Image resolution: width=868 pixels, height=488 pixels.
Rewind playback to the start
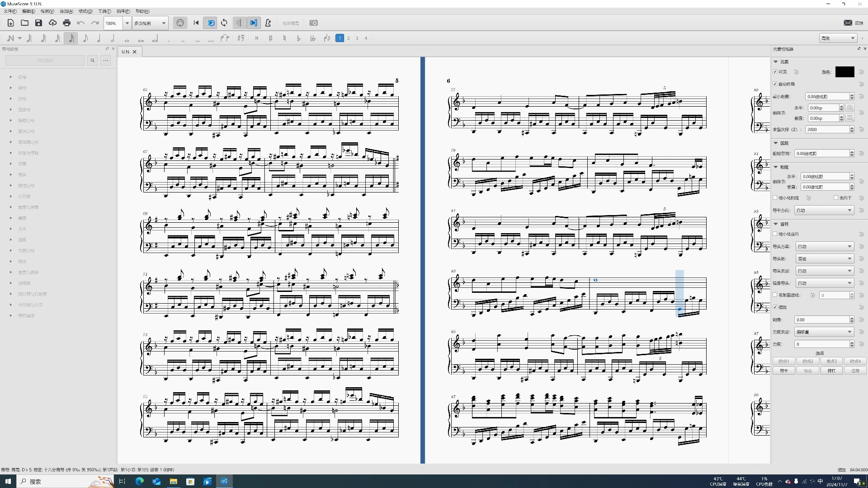[x=196, y=23]
